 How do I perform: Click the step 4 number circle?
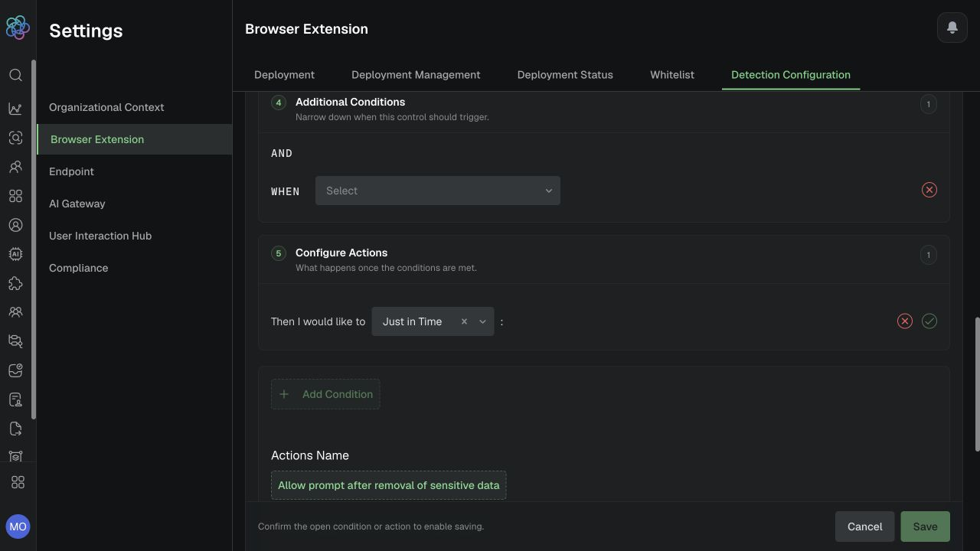pyautogui.click(x=279, y=103)
